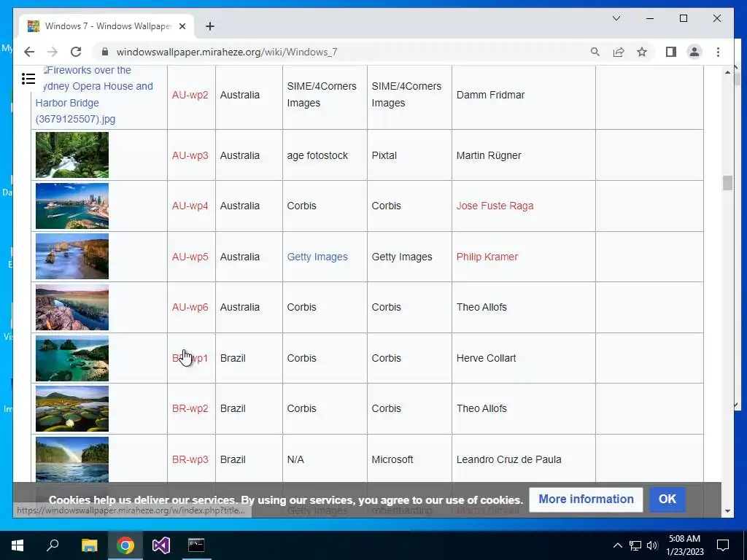The image size is (747, 560).
Task: Open a new browser tab
Action: tap(210, 26)
